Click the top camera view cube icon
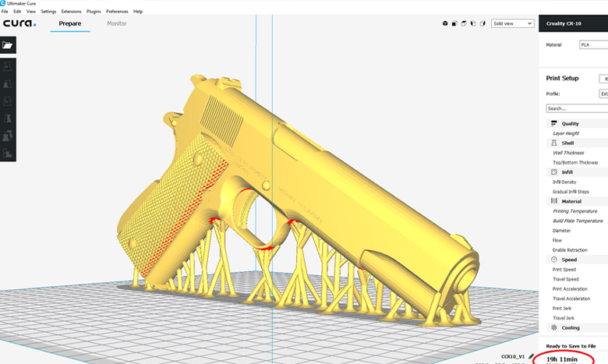 464,23
